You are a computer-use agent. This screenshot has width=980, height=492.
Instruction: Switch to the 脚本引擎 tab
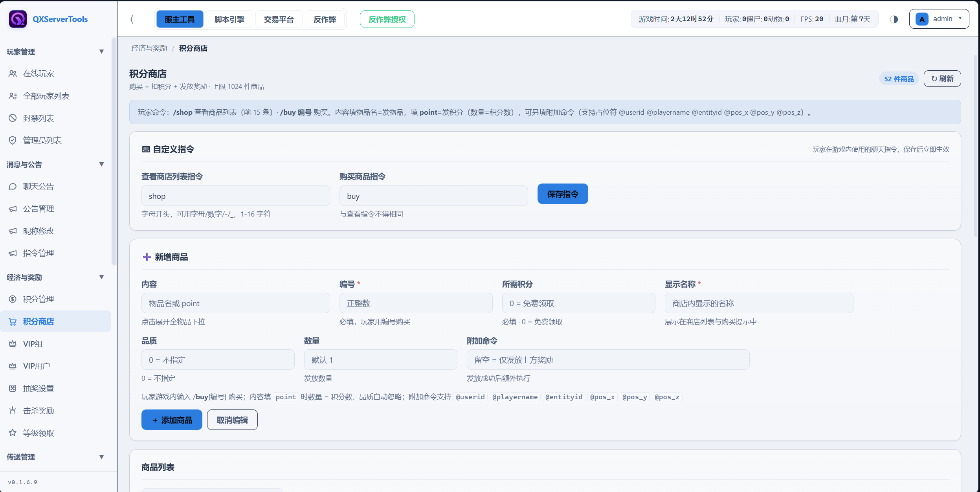click(229, 19)
